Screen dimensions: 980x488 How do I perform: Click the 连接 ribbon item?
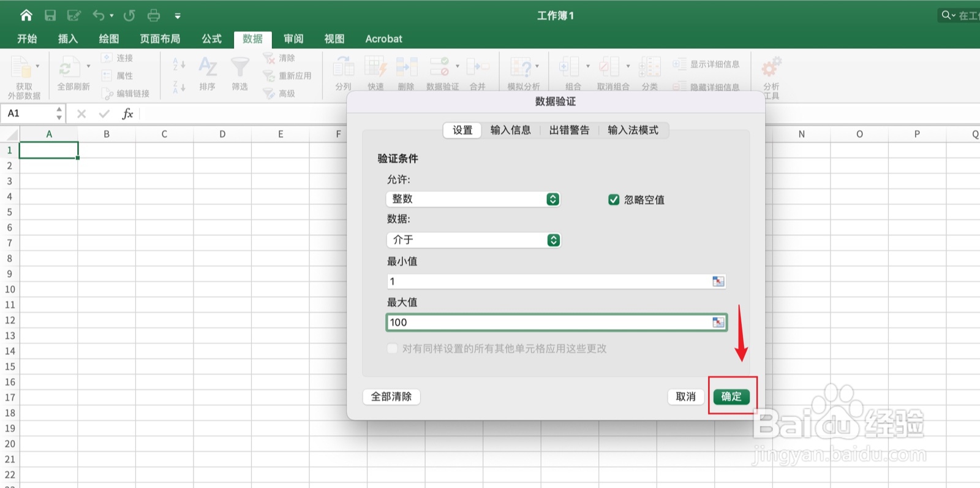117,58
